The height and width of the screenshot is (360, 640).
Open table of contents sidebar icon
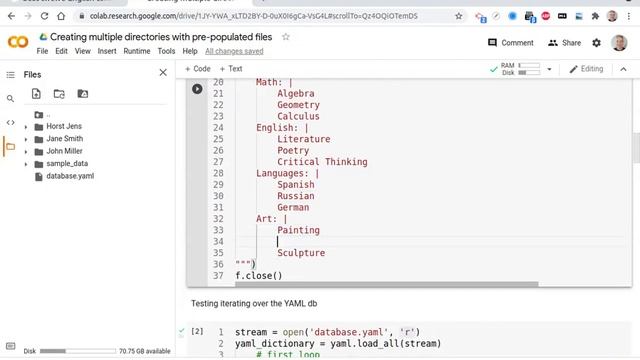pos(11,75)
